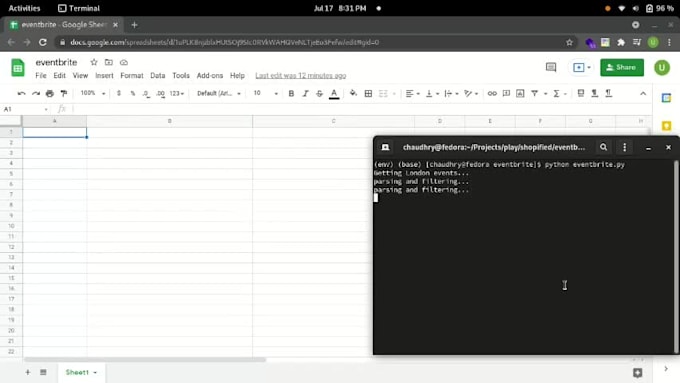This screenshot has width=680, height=383.
Task: Open the Tools menu
Action: tap(181, 75)
